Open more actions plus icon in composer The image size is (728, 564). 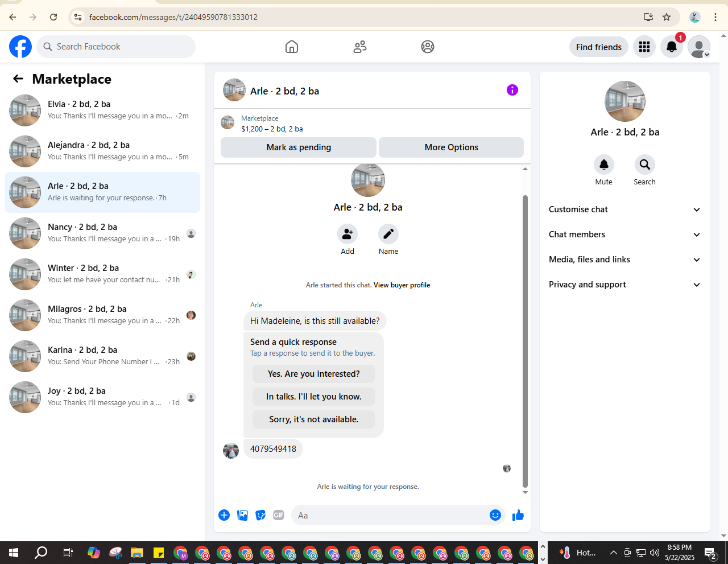(224, 515)
